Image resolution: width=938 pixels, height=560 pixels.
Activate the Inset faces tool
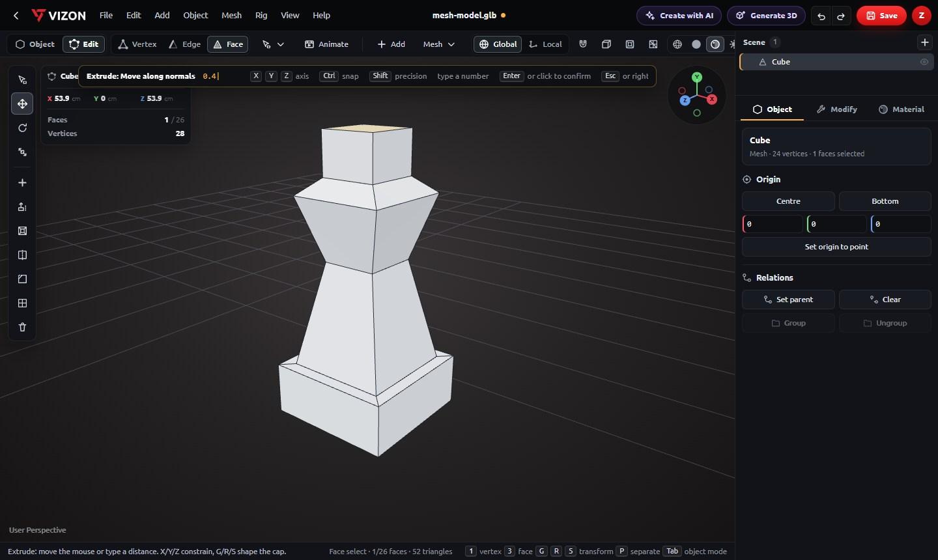[22, 231]
